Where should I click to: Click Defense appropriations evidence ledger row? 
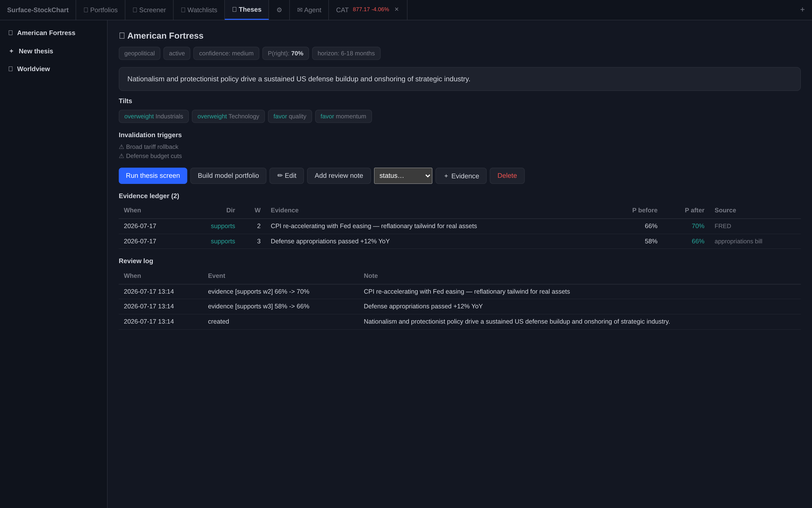(460, 241)
